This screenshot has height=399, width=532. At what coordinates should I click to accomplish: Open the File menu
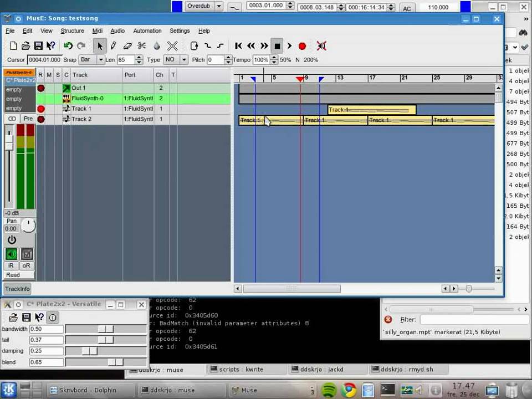[10, 31]
